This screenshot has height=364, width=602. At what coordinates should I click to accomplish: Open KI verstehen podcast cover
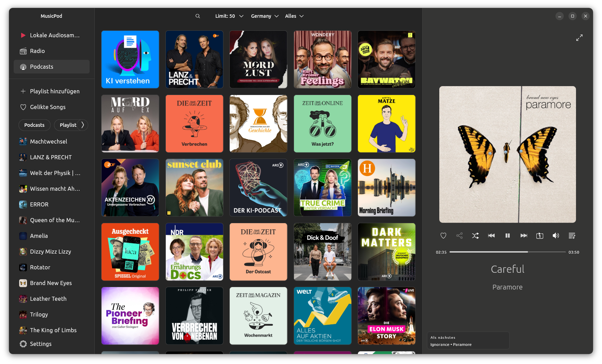tap(130, 59)
